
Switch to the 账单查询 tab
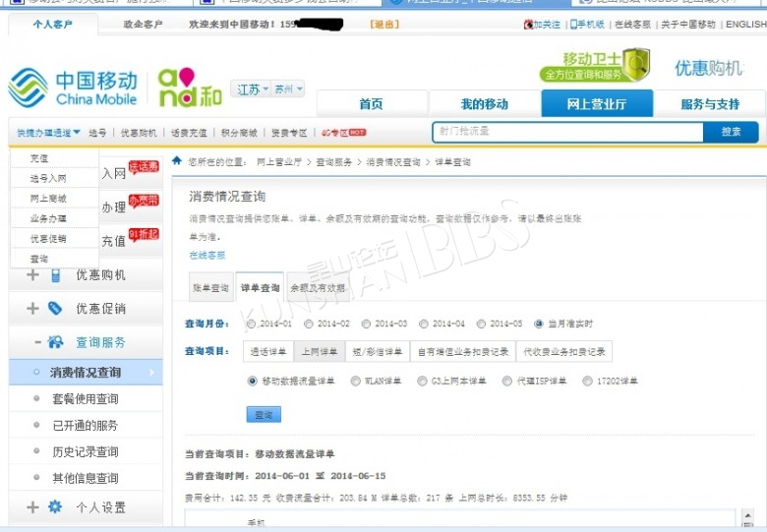click(x=210, y=288)
